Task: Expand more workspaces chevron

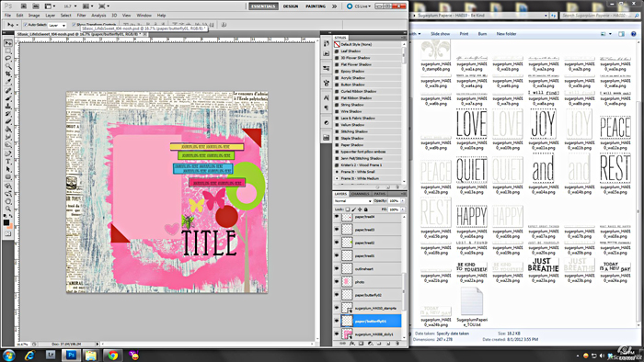Action: (x=334, y=6)
